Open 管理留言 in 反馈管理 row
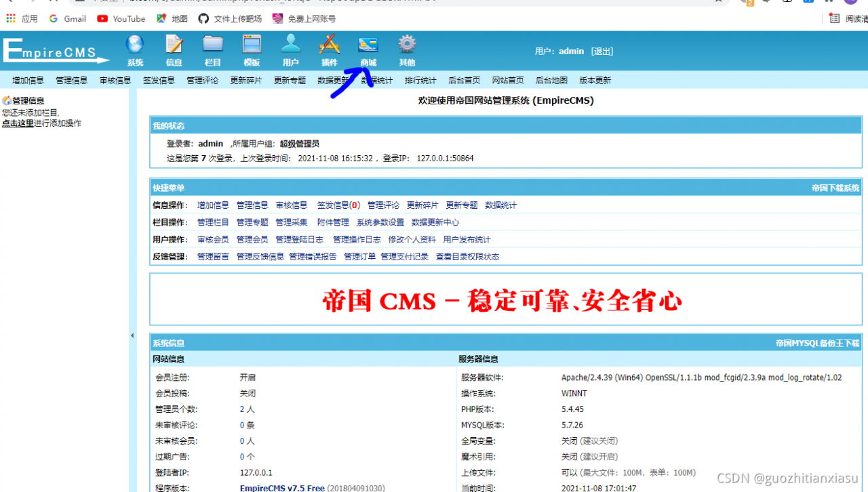Image resolution: width=868 pixels, height=492 pixels. pos(213,256)
